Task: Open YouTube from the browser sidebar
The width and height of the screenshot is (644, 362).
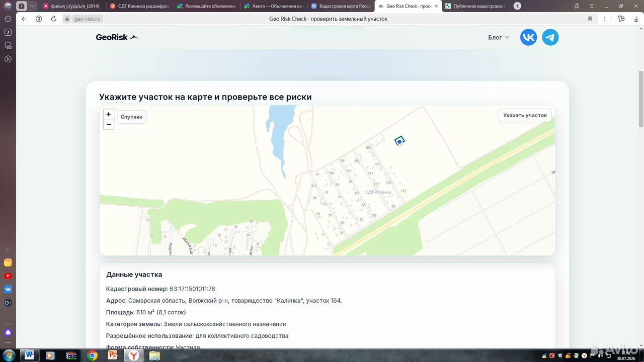Action: (8, 276)
